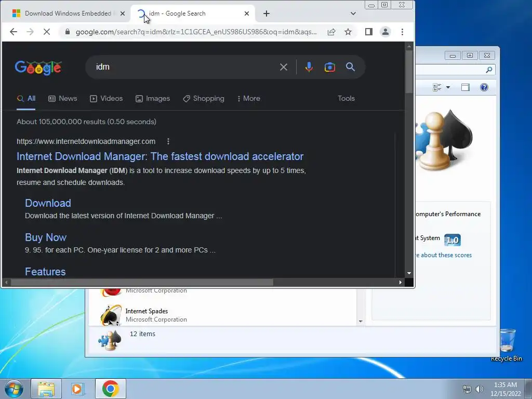Image resolution: width=532 pixels, height=399 pixels.
Task: Open 'about these scores' link in Explorer
Action: click(x=444, y=255)
